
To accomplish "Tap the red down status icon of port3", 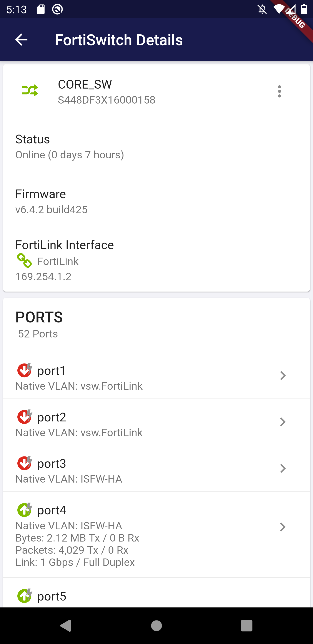I will [25, 463].
